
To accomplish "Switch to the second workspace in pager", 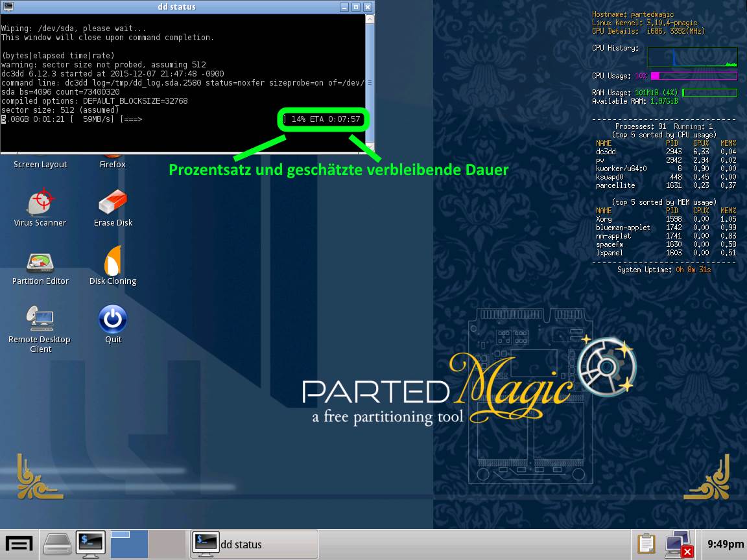I will (167, 544).
